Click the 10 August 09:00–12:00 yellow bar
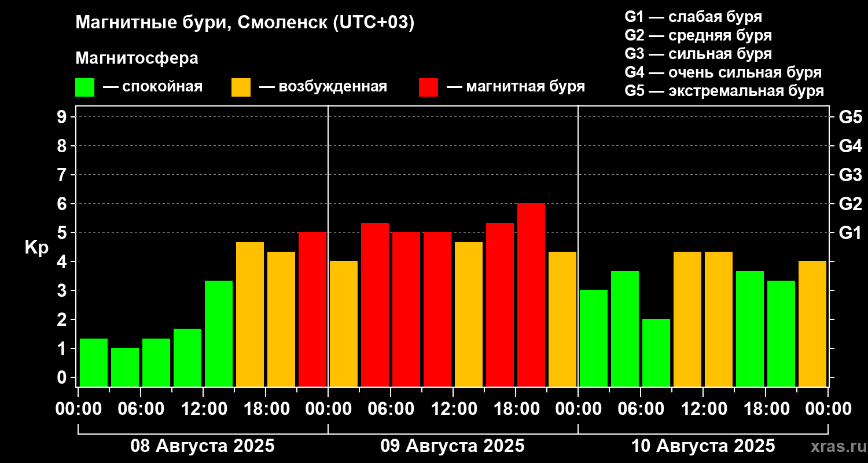Image resolution: width=868 pixels, height=463 pixels. point(687,319)
